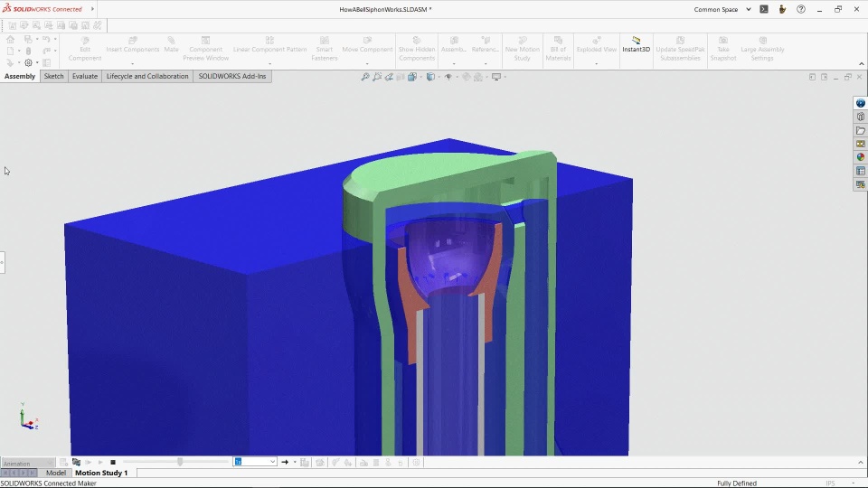Click motion study properties gear
The image size is (868, 488).
tap(416, 462)
